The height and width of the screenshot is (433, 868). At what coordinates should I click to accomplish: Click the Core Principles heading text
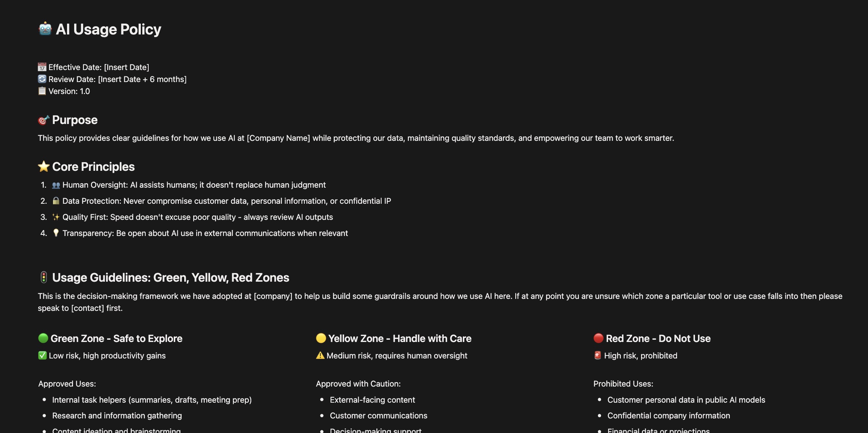[93, 167]
